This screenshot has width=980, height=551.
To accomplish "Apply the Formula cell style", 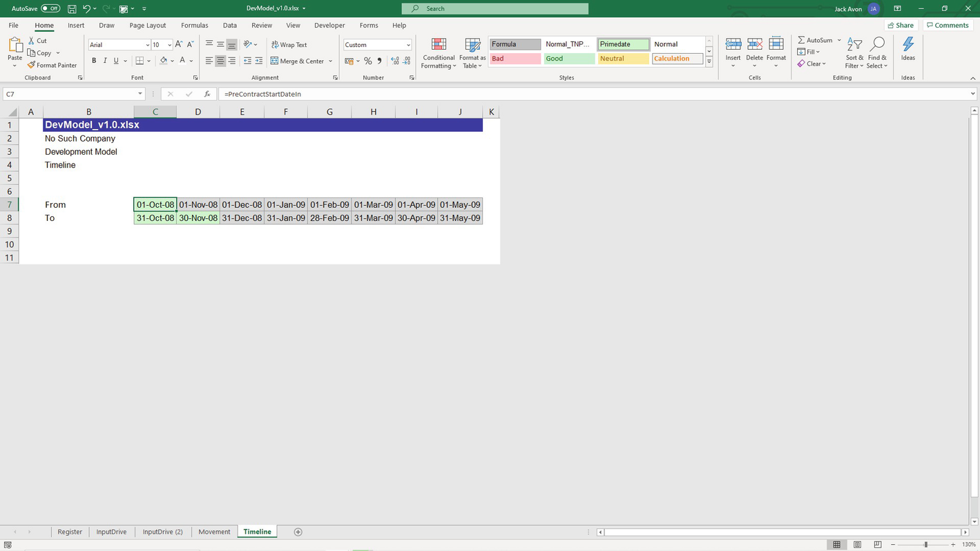I will [x=515, y=44].
